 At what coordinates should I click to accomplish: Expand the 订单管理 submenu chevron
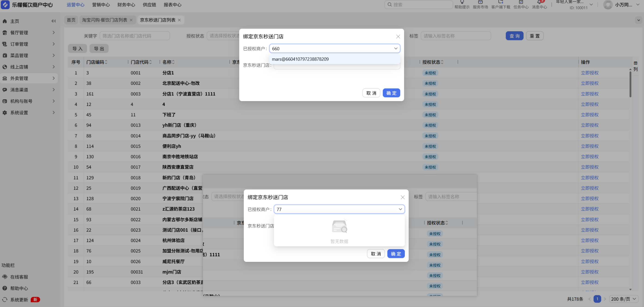(54, 44)
